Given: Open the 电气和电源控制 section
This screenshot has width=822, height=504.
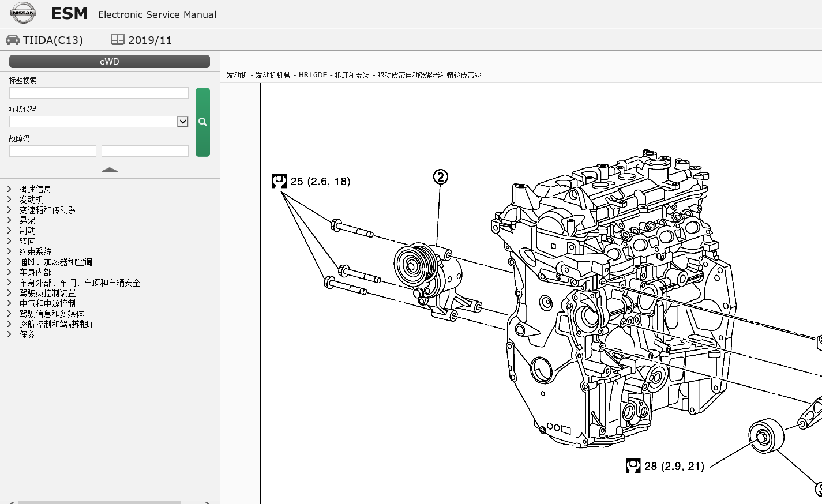Looking at the screenshot, I should 47,303.
